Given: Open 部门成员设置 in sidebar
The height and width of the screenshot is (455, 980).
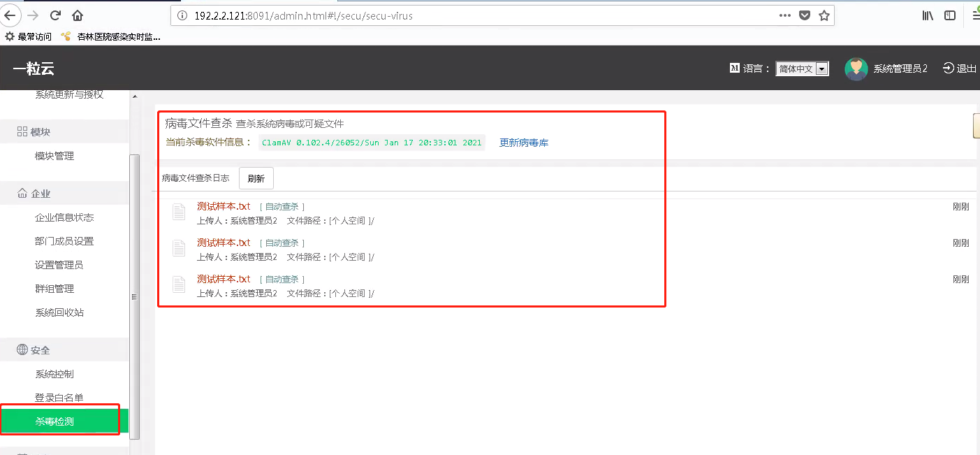Looking at the screenshot, I should 64,241.
